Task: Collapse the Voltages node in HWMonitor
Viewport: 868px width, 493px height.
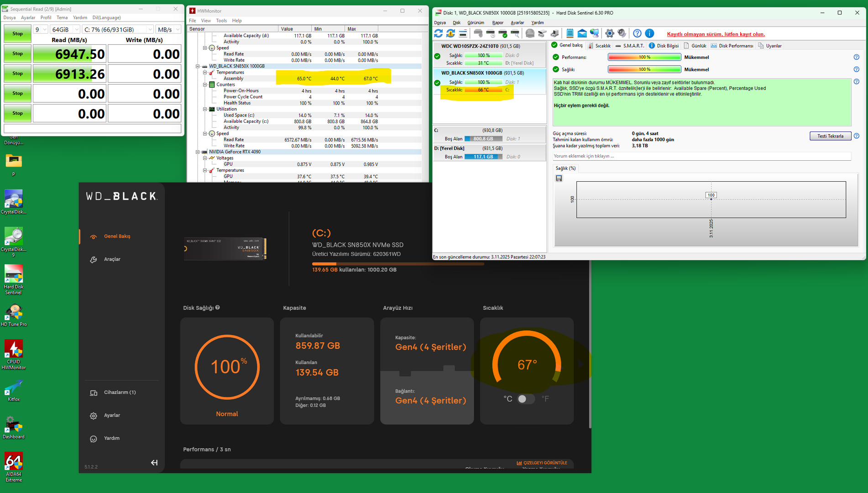Action: [x=205, y=158]
